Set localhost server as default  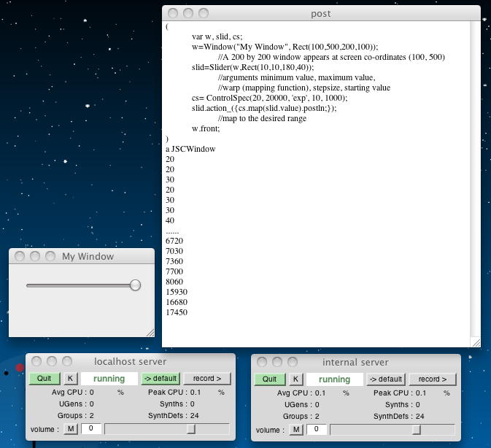160,379
